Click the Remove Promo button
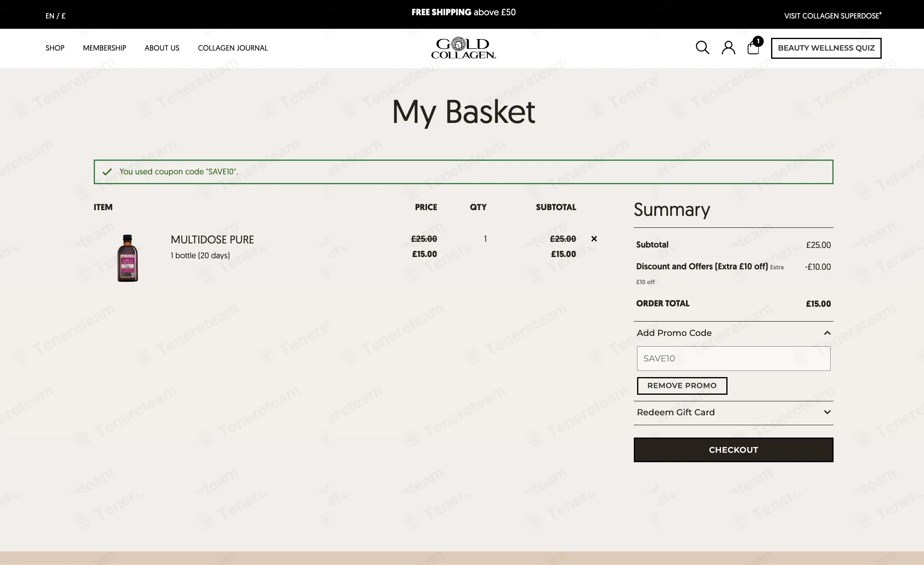This screenshot has width=924, height=565. (x=682, y=386)
